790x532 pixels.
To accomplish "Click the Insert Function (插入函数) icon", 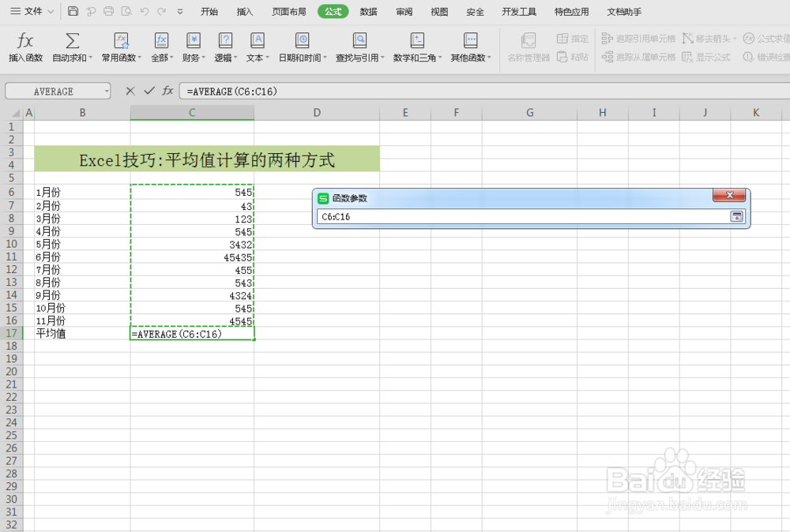I will tap(25, 40).
